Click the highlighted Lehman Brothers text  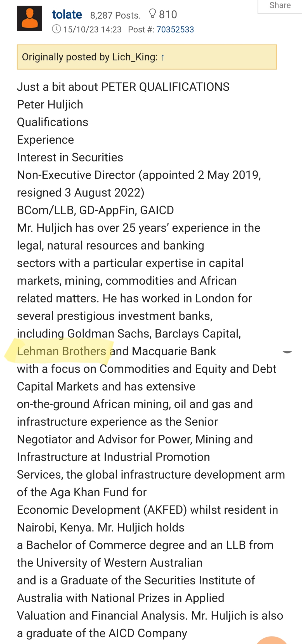click(x=62, y=351)
